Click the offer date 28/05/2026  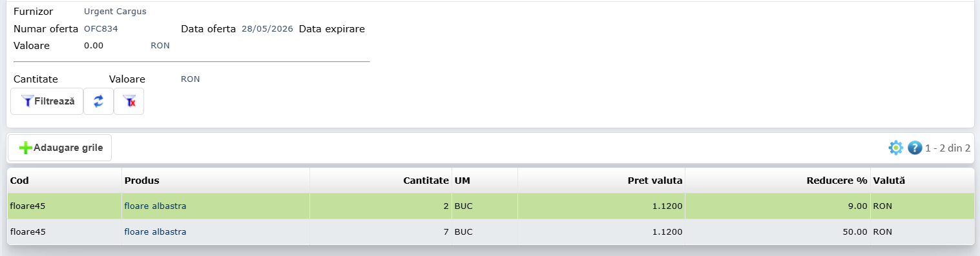(x=267, y=29)
